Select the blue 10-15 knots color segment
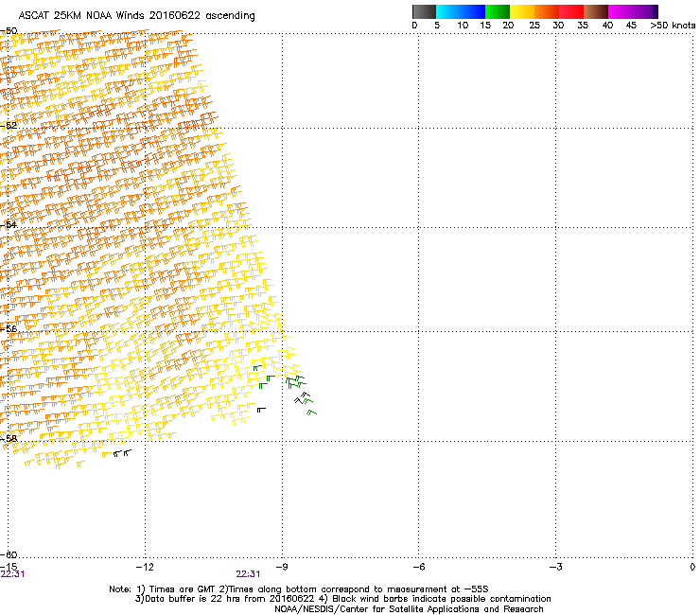Viewport: 700px width, 615px height. click(473, 11)
